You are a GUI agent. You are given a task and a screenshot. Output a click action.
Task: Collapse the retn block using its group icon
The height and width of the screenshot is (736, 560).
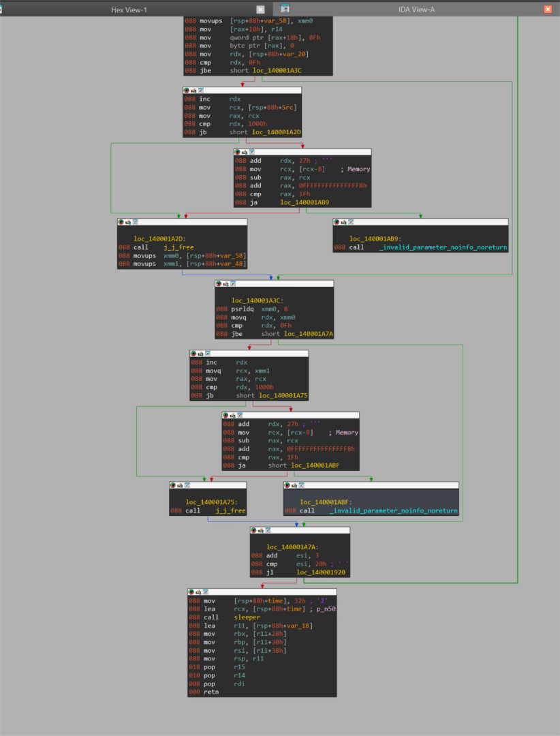(198, 592)
